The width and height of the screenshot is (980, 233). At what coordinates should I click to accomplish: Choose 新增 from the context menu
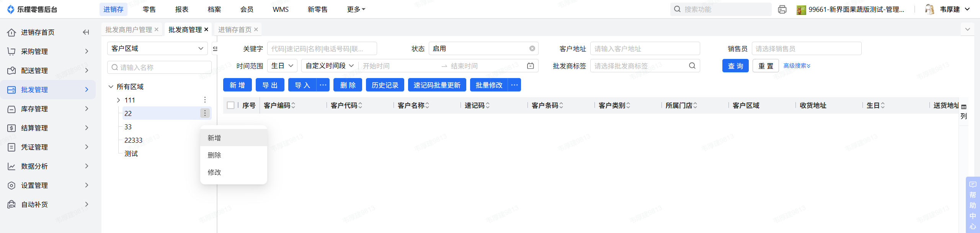(234, 138)
